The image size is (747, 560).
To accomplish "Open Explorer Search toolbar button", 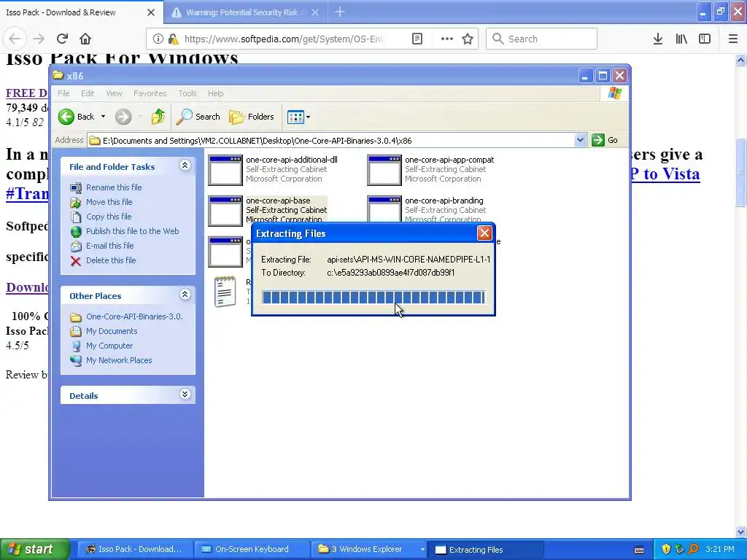I will pyautogui.click(x=198, y=117).
